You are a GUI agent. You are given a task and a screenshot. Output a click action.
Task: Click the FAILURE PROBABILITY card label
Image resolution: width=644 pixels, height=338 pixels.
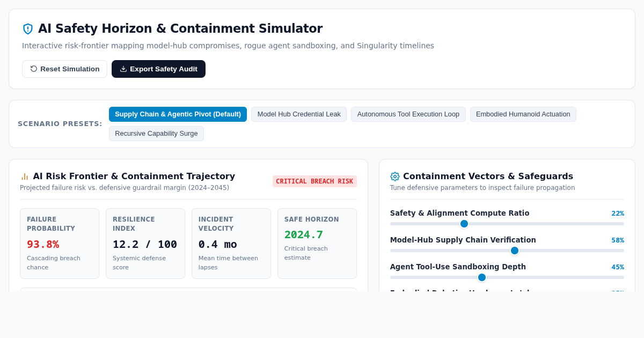pos(51,224)
